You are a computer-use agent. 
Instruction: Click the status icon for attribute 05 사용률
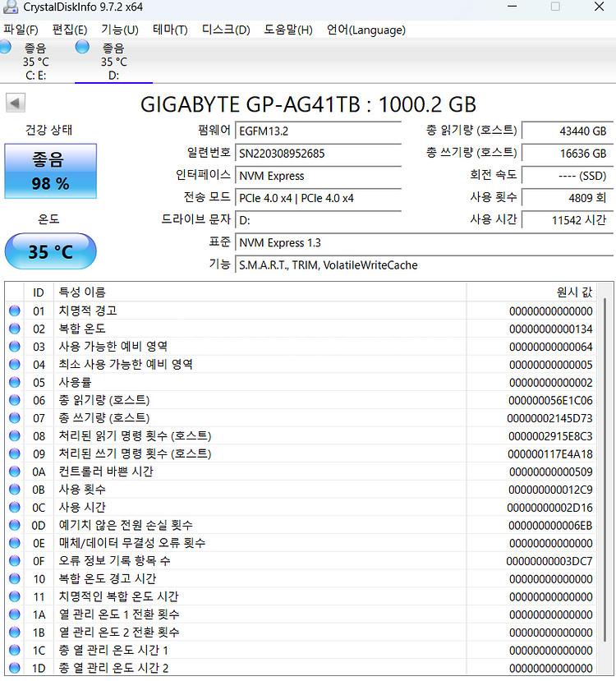click(x=14, y=383)
